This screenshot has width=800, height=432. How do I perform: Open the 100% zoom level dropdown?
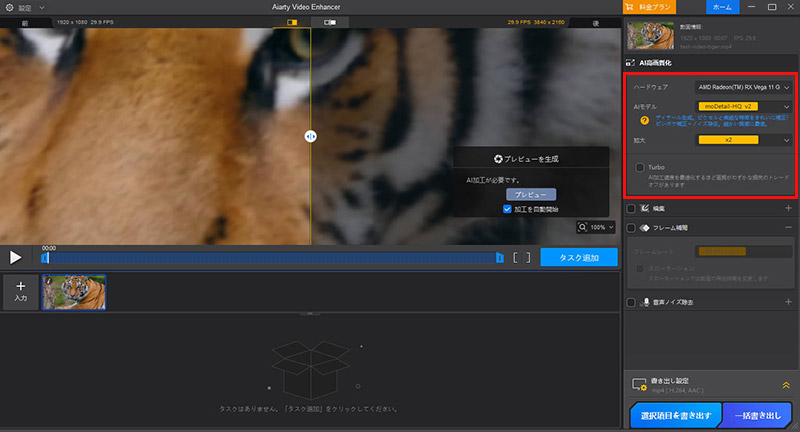[x=602, y=227]
